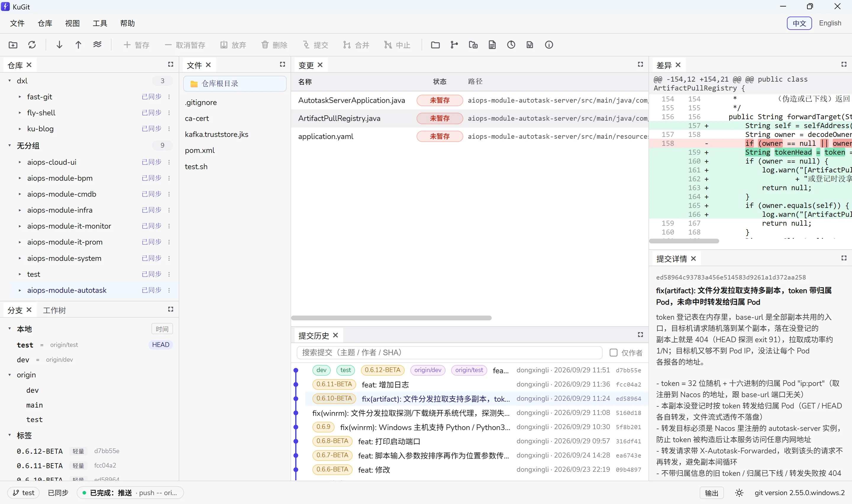Screen dimensions: 852x504
Task: Close the 差异 tab
Action: point(678,65)
